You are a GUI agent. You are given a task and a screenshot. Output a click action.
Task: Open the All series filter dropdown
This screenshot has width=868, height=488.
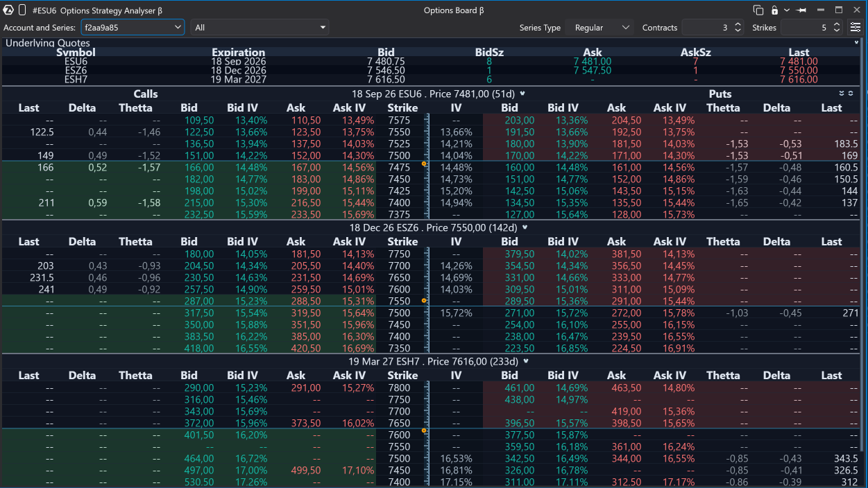(260, 27)
